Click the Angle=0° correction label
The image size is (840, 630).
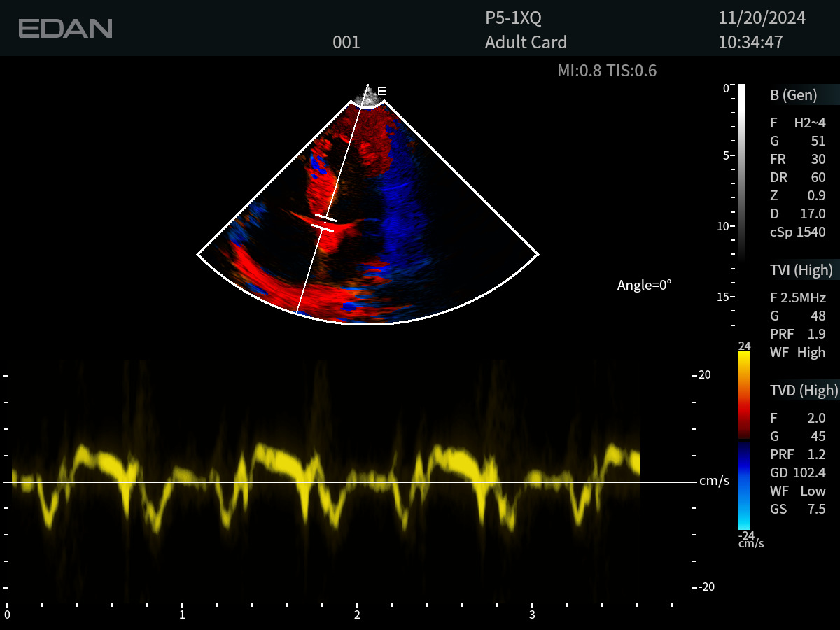644,285
